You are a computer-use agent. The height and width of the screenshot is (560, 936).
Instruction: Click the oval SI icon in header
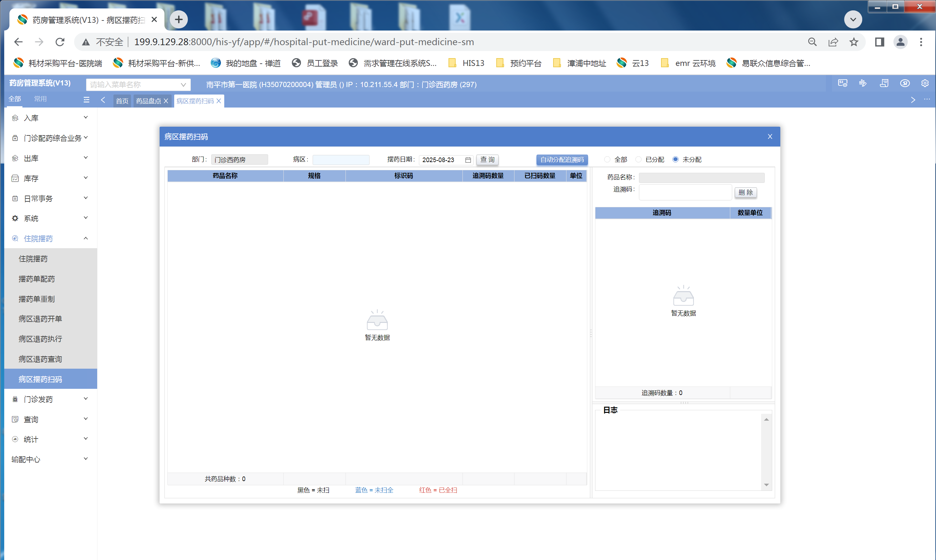[x=905, y=83]
